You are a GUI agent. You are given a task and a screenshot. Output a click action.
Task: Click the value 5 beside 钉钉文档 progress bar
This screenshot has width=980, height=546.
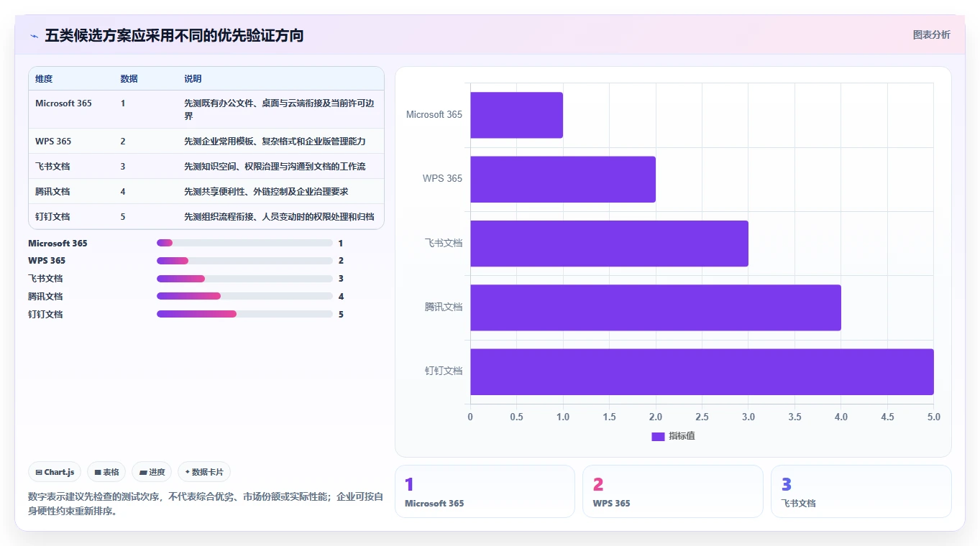[x=341, y=314]
